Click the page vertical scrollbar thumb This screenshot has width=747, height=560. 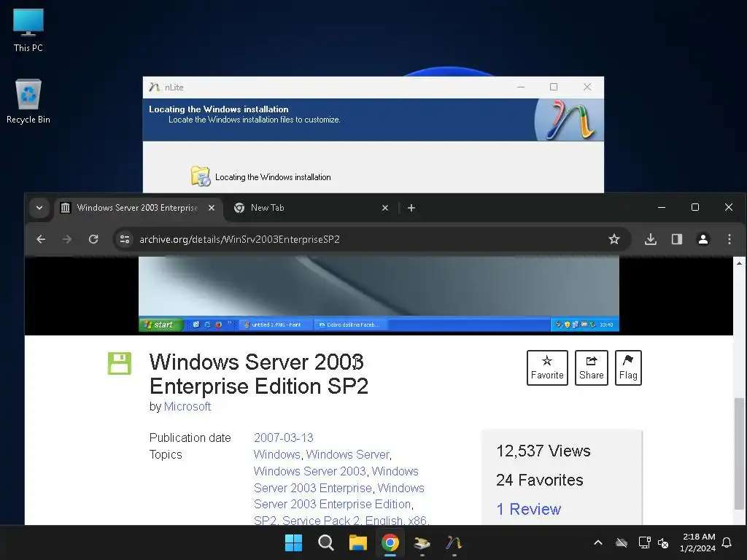point(739,454)
